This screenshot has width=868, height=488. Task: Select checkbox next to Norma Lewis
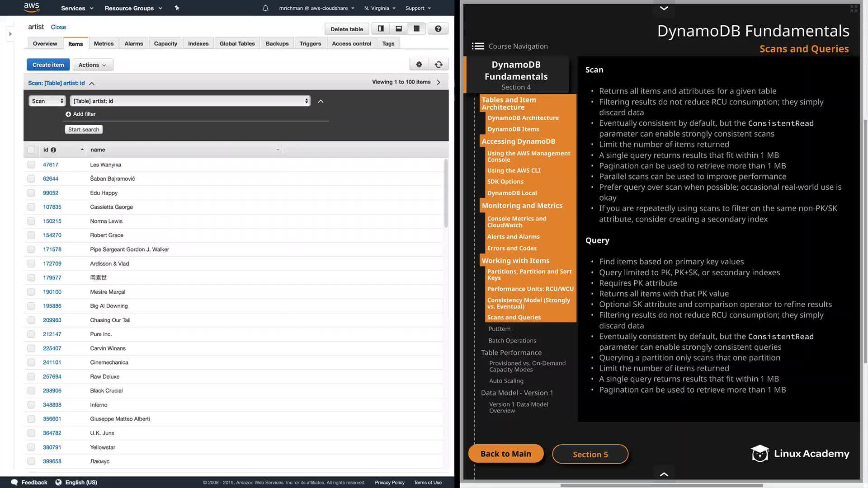point(31,221)
